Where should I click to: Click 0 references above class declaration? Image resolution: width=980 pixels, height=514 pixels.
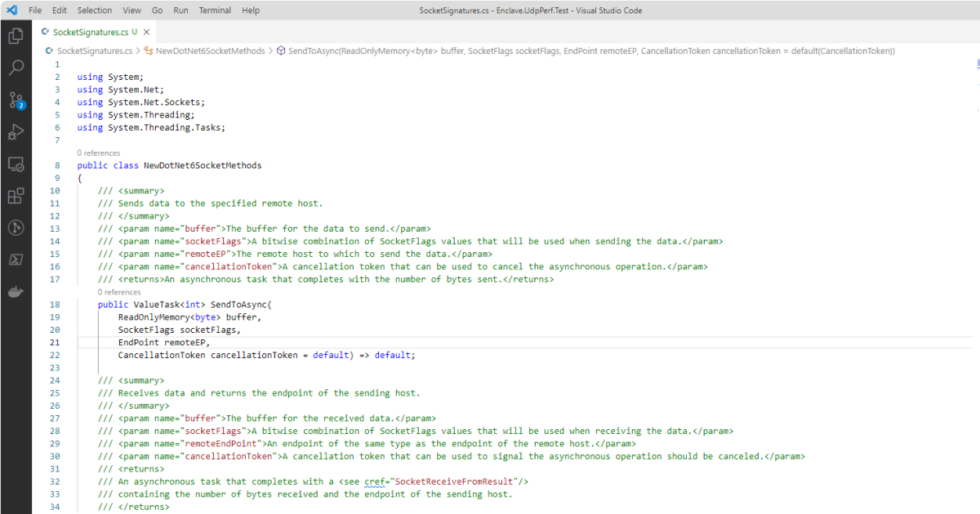(98, 153)
